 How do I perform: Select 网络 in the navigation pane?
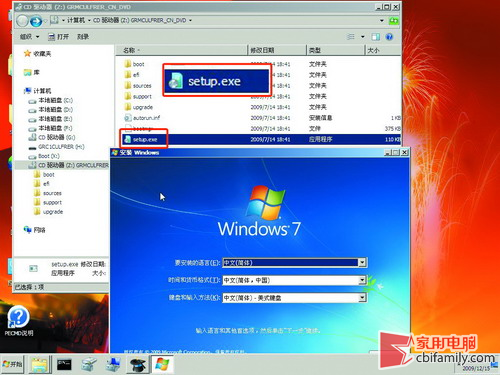point(35,229)
